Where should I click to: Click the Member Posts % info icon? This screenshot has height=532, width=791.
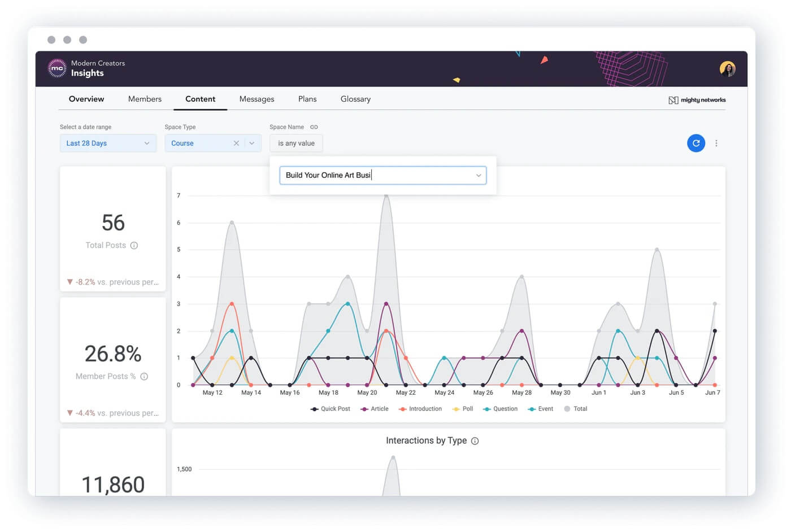coord(144,377)
